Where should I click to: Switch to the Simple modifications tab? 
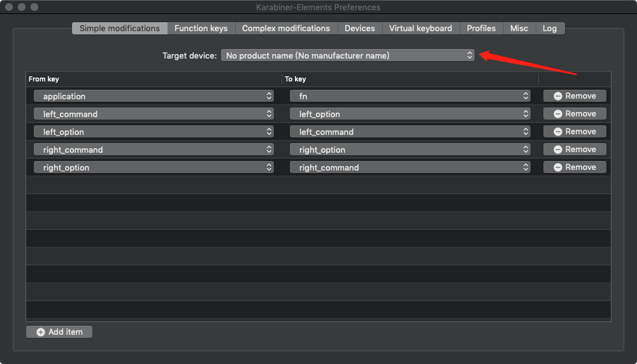pyautogui.click(x=120, y=29)
